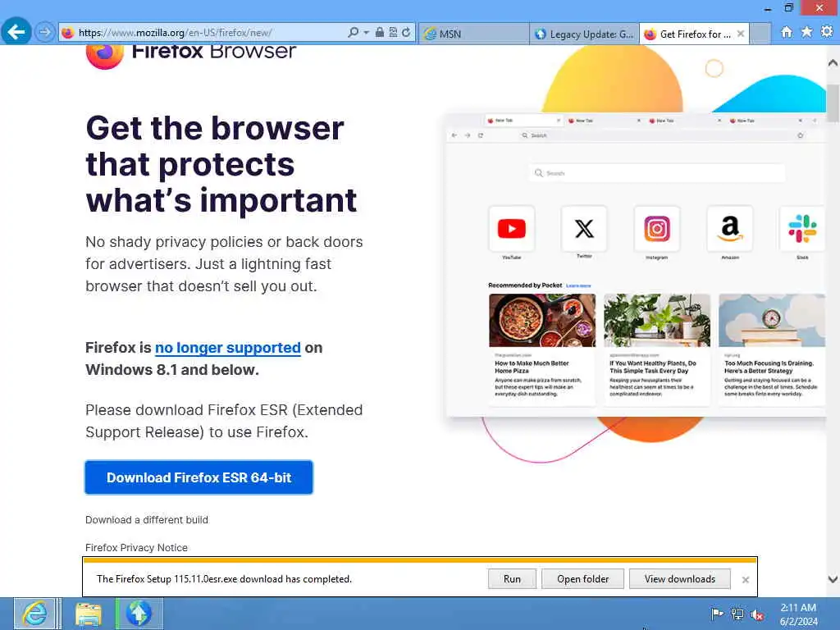This screenshot has width=840, height=630.
Task: Refresh the page using the reload icon
Action: coord(406,33)
